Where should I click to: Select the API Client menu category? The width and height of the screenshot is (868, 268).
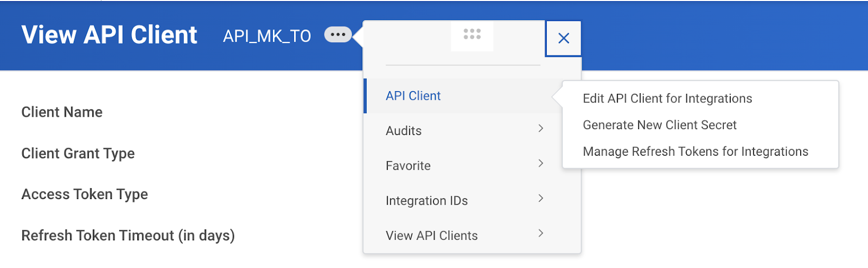(x=413, y=96)
